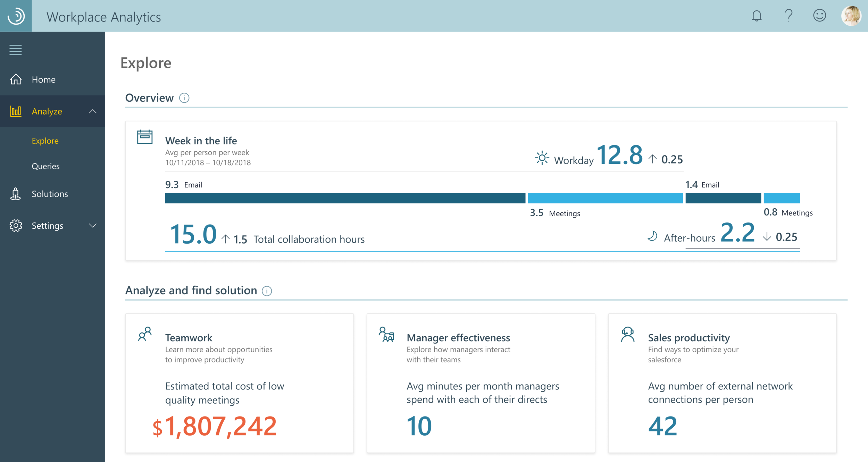Click the smiley feedback icon

pyautogui.click(x=819, y=16)
